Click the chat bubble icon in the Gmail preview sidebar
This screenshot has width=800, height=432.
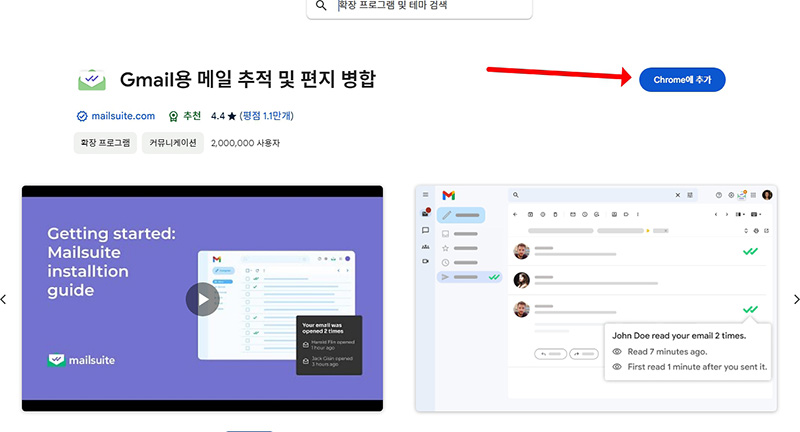pyautogui.click(x=426, y=231)
